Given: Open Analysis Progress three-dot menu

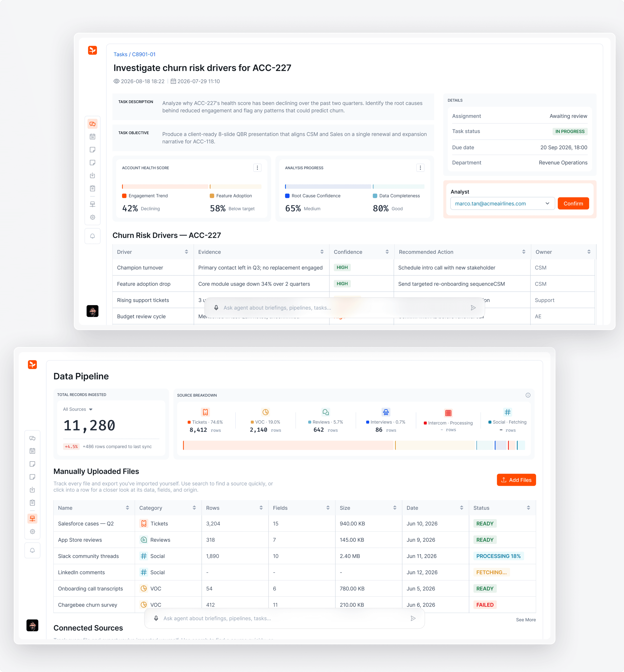Looking at the screenshot, I should (420, 168).
